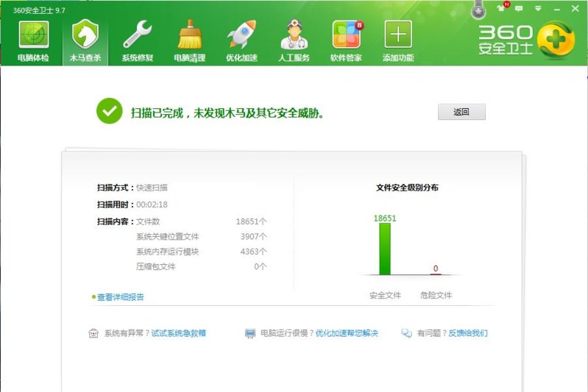Image resolution: width=588 pixels, height=392 pixels.
Task: Click 系统关键位置文件 row
Action: pos(201,237)
